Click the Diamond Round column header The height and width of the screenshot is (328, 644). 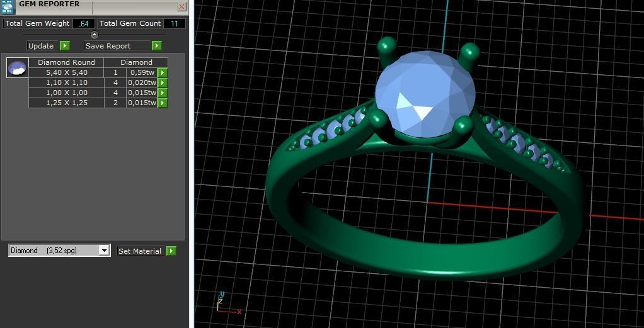point(67,62)
